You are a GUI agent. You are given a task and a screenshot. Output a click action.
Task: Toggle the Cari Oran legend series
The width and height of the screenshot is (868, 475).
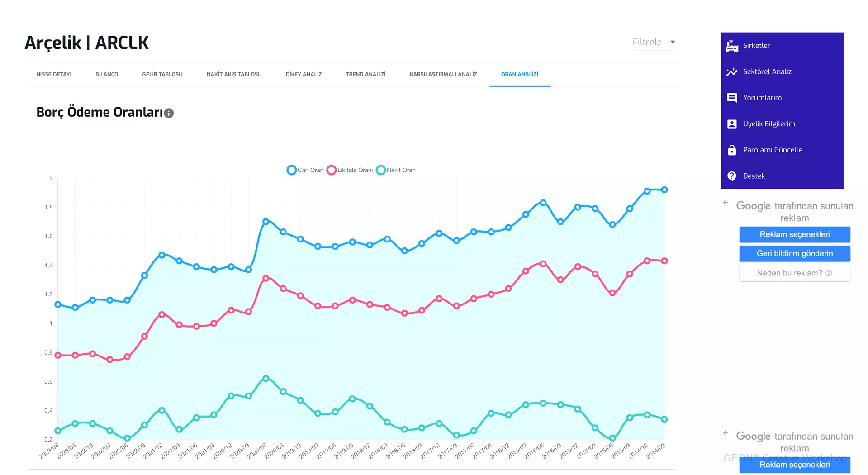point(305,170)
